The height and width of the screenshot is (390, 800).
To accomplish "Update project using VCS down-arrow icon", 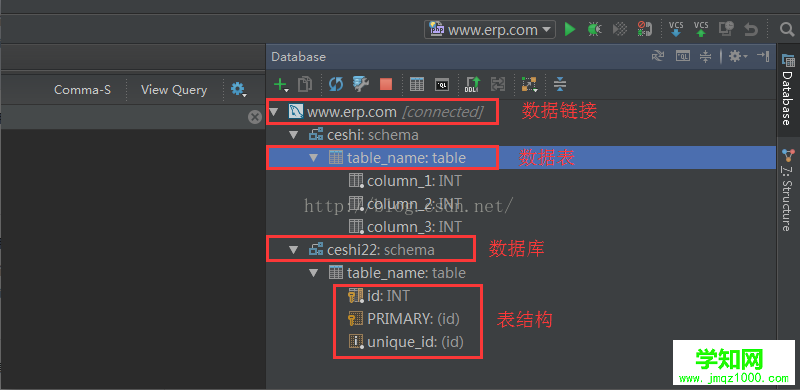I will click(x=676, y=30).
